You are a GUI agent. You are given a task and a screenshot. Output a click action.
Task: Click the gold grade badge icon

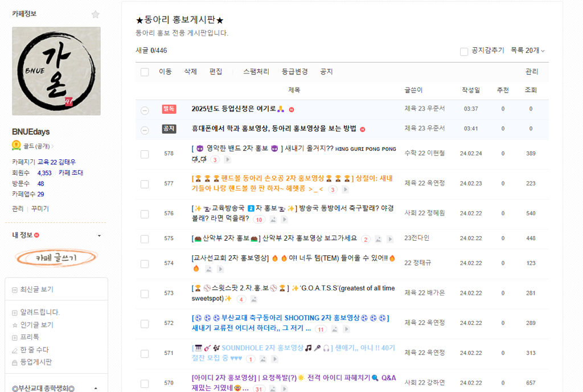click(16, 145)
